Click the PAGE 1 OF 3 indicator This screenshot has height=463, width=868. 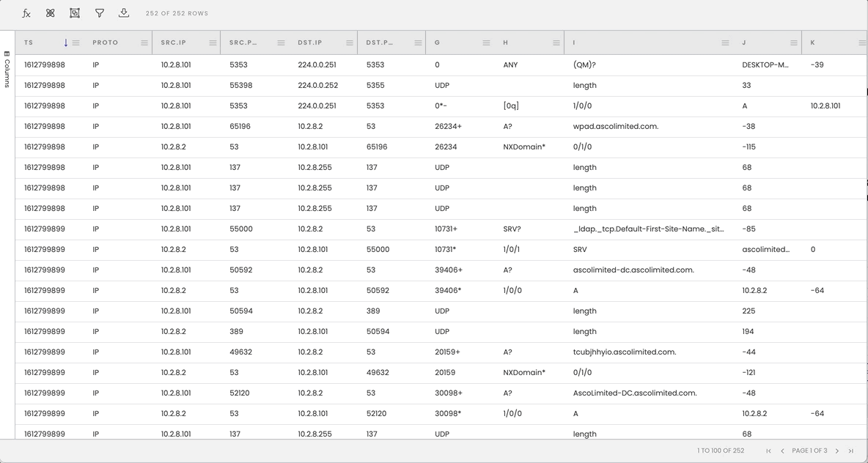tap(809, 451)
